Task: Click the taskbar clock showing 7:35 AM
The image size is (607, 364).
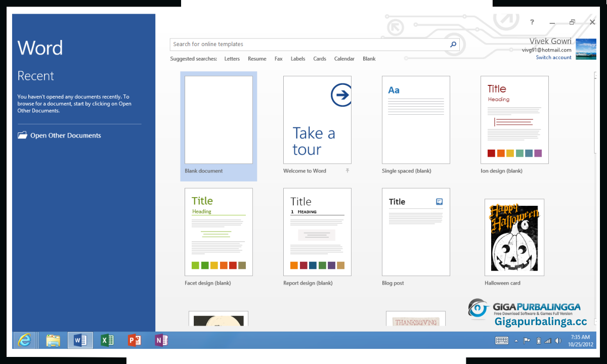Action: 580,340
